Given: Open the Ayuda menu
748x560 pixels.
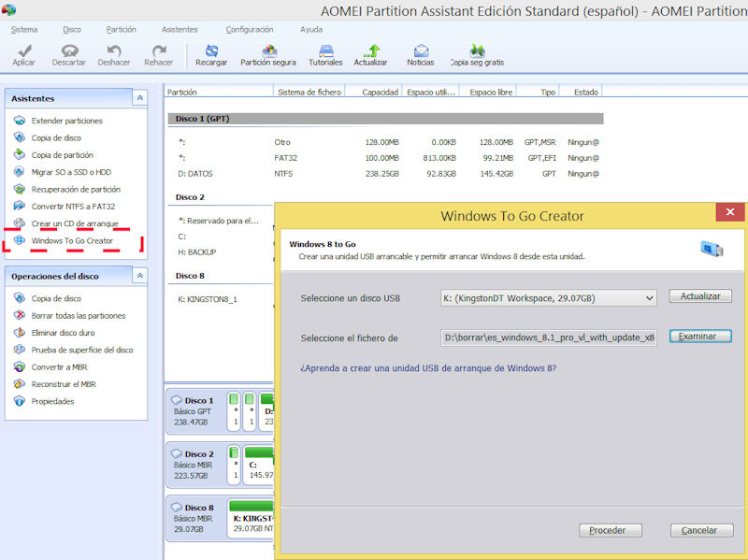Looking at the screenshot, I should coord(311,30).
